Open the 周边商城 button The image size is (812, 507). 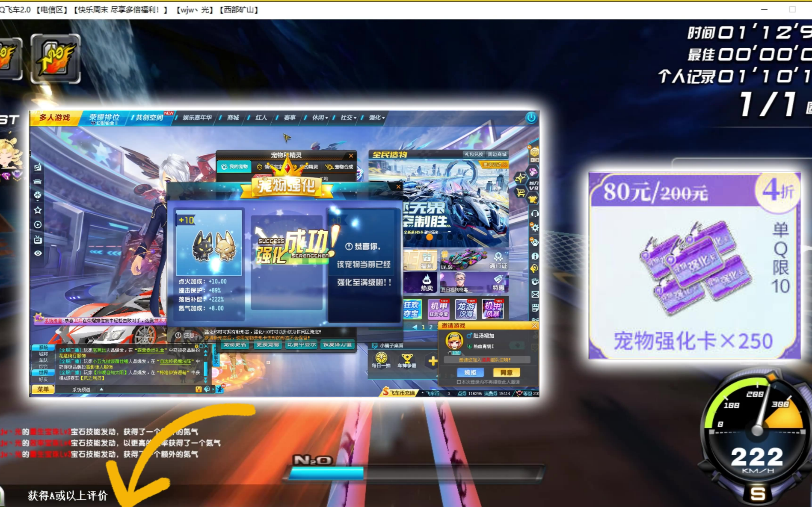click(497, 154)
